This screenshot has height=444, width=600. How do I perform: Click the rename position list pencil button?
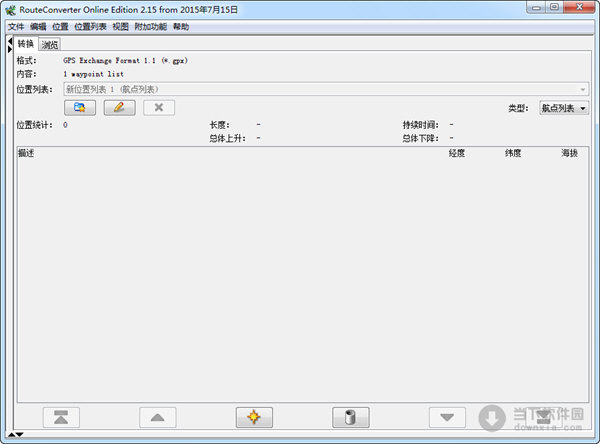click(x=119, y=108)
